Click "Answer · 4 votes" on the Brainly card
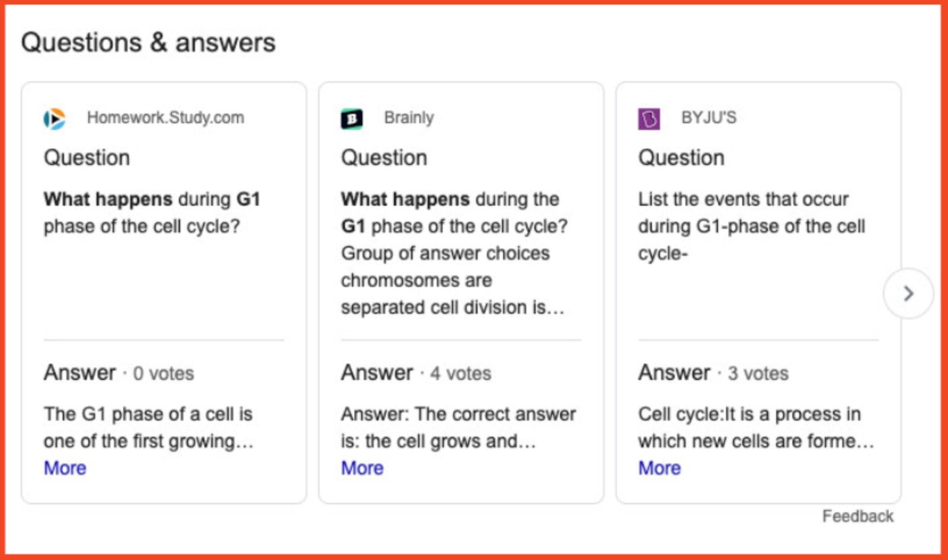948x560 pixels. (x=415, y=373)
